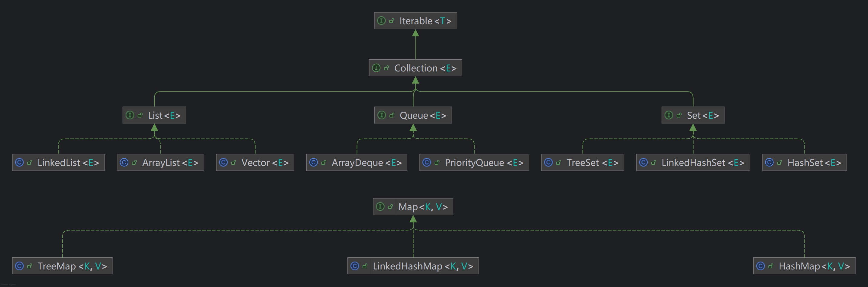868x287 pixels.
Task: Click the class icon on LinkedList node
Action: coord(20,163)
